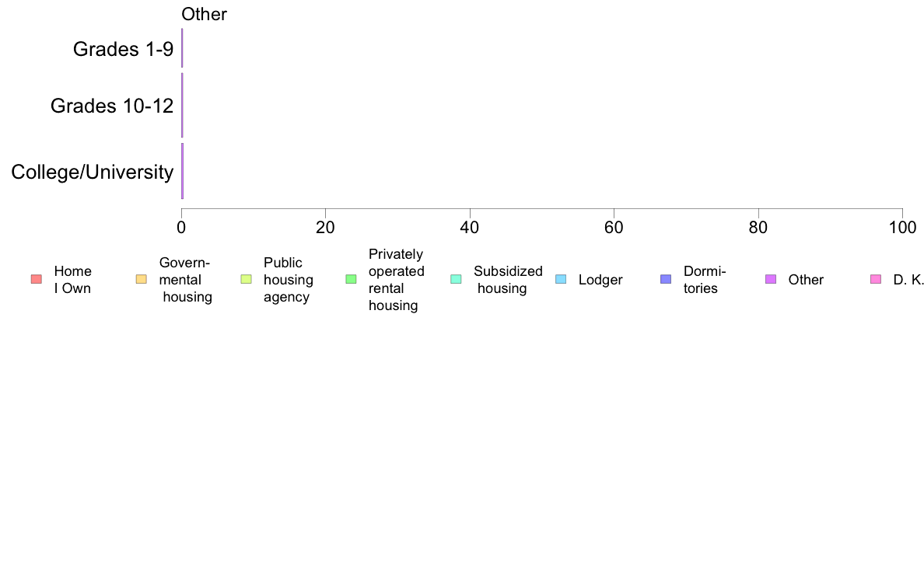
Task: Click the College/University bar
Action: 183,171
